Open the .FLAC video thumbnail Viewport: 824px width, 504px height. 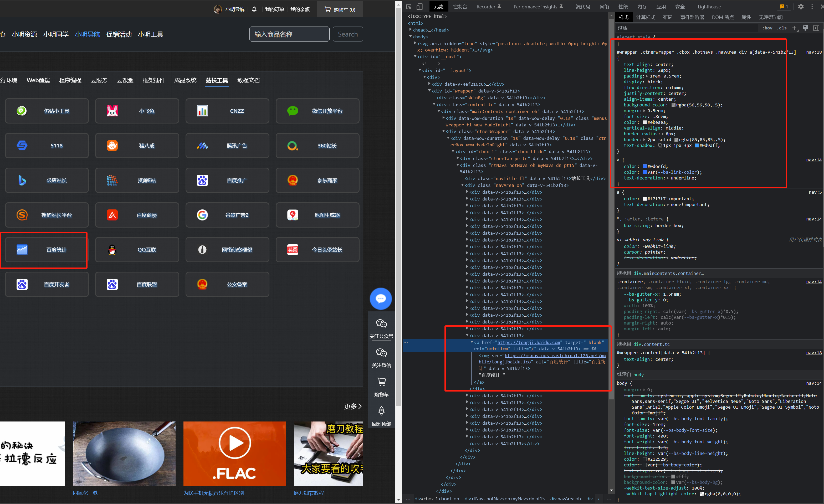click(x=234, y=454)
